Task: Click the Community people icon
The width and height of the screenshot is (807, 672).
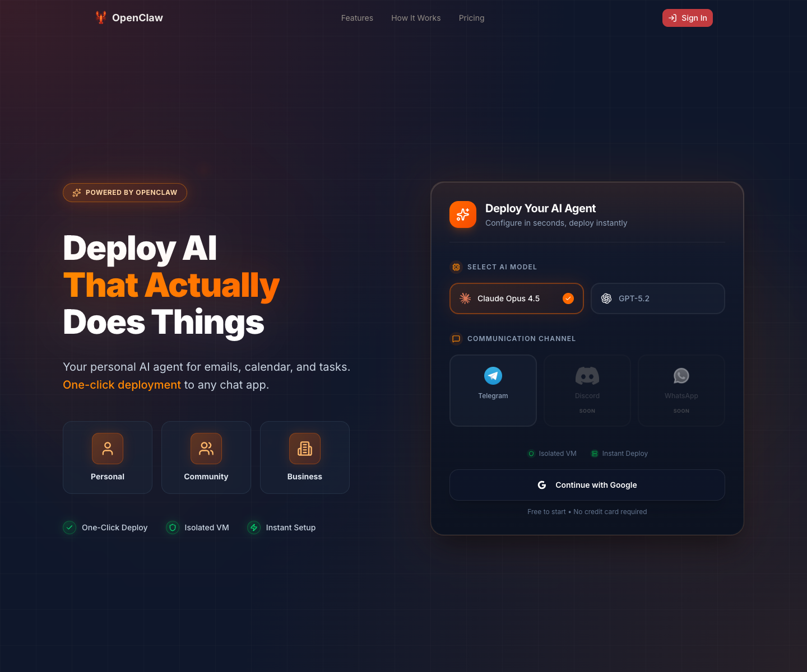Action: point(206,449)
